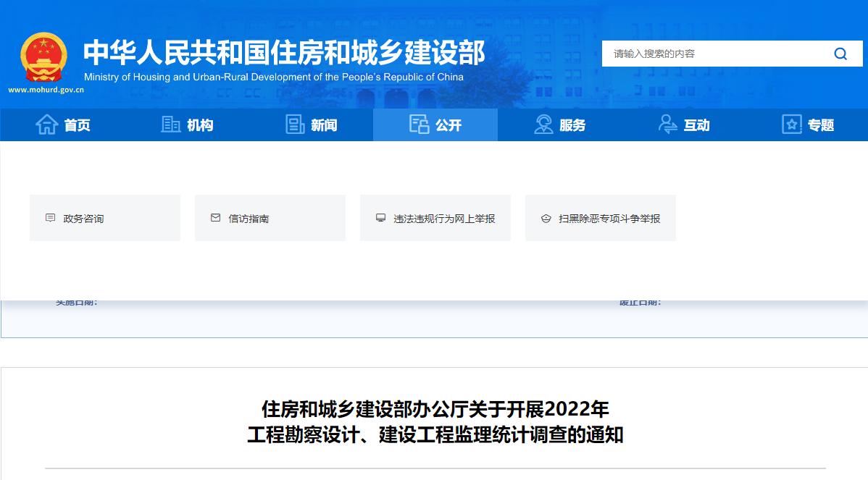This screenshot has height=480, width=868.
Task: Go to the 新闻 navigation tab
Action: pos(311,125)
